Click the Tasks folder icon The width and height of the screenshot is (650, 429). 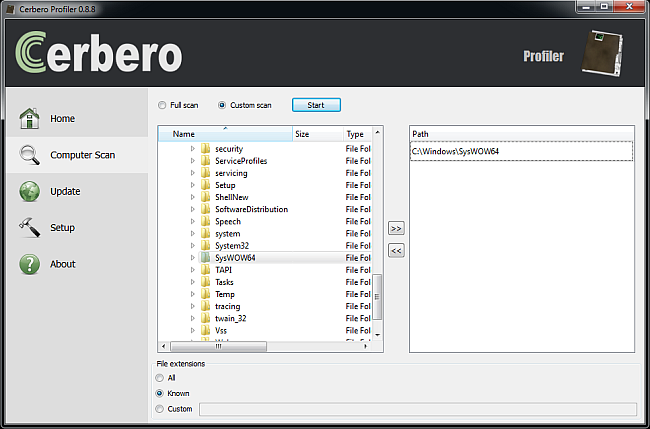[x=205, y=282]
